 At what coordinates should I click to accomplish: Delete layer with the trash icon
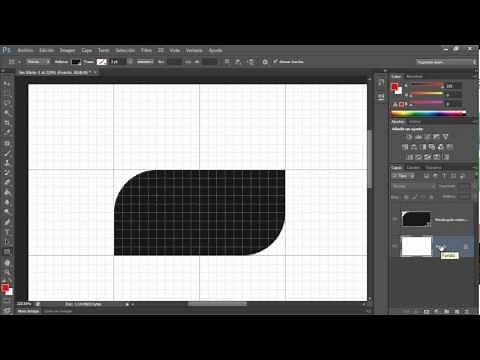pyautogui.click(x=467, y=311)
